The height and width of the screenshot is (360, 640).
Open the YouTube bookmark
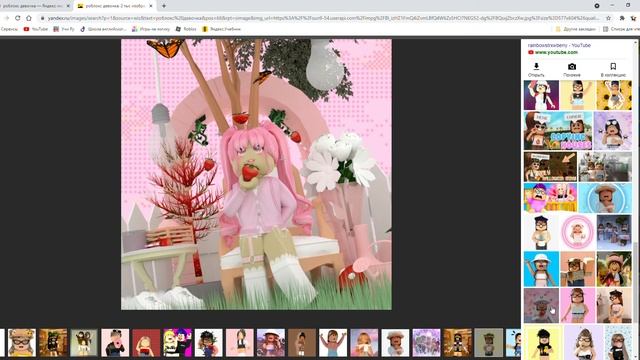click(x=36, y=29)
